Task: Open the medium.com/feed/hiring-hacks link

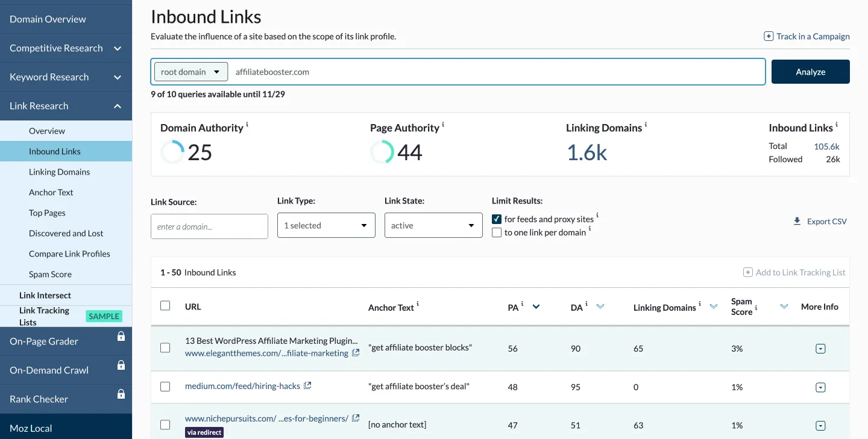Action: click(x=242, y=385)
